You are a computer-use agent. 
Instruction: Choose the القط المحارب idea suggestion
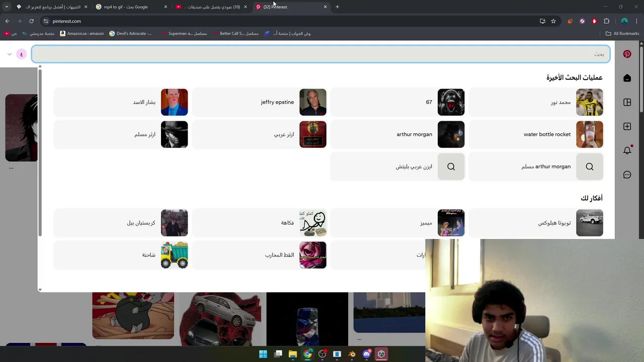click(x=259, y=255)
